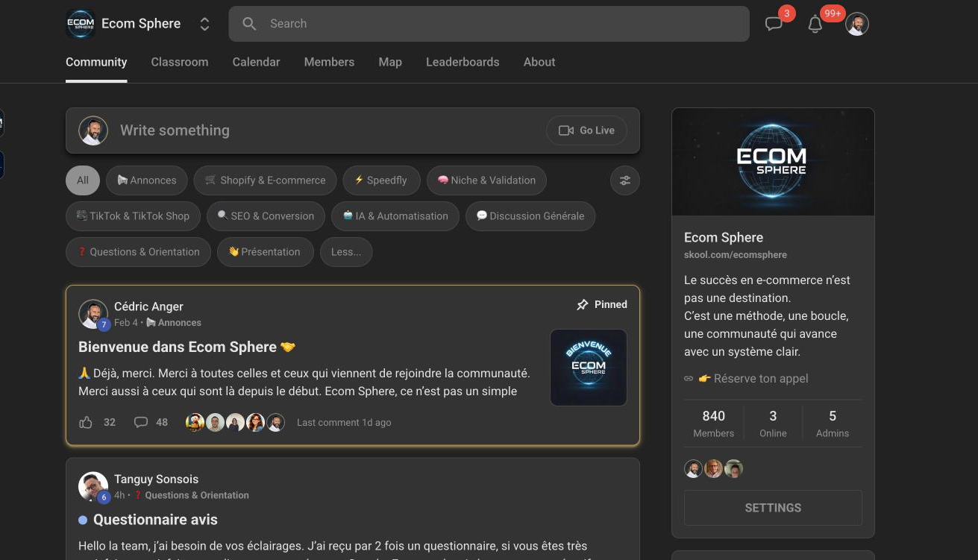This screenshot has width=978, height=560.
Task: Toggle the Speedfly category filter
Action: click(381, 180)
